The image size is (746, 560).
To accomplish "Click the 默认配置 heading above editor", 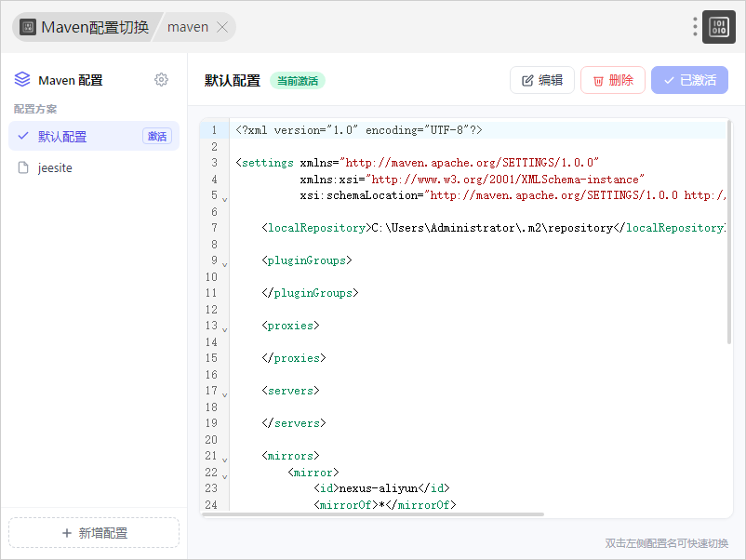I will (233, 80).
